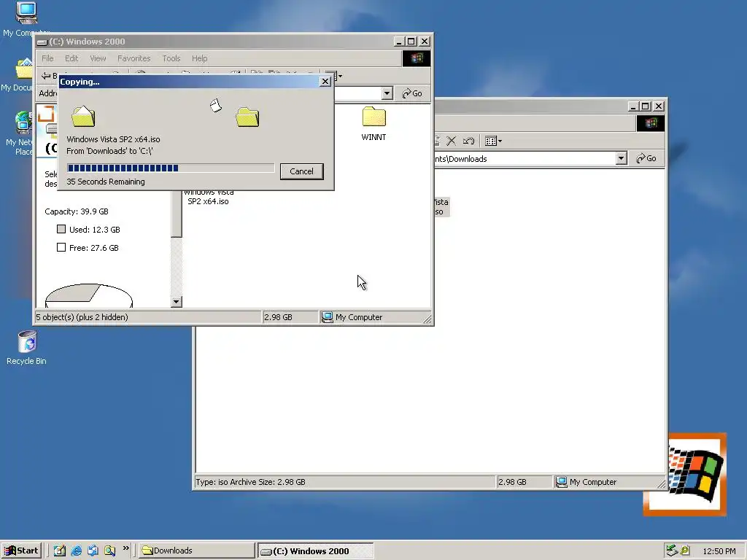Open My Computer desktop icon
Viewport: 747px width, 560px height.
(26, 19)
